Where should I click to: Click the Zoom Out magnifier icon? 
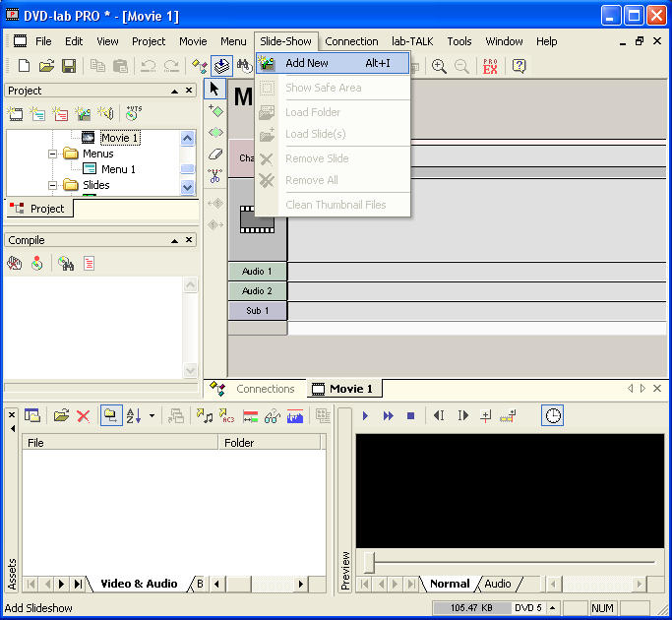pyautogui.click(x=461, y=66)
